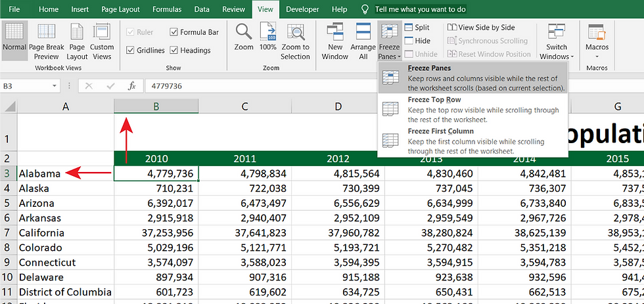Select column C header
The height and width of the screenshot is (304, 644).
tap(244, 106)
